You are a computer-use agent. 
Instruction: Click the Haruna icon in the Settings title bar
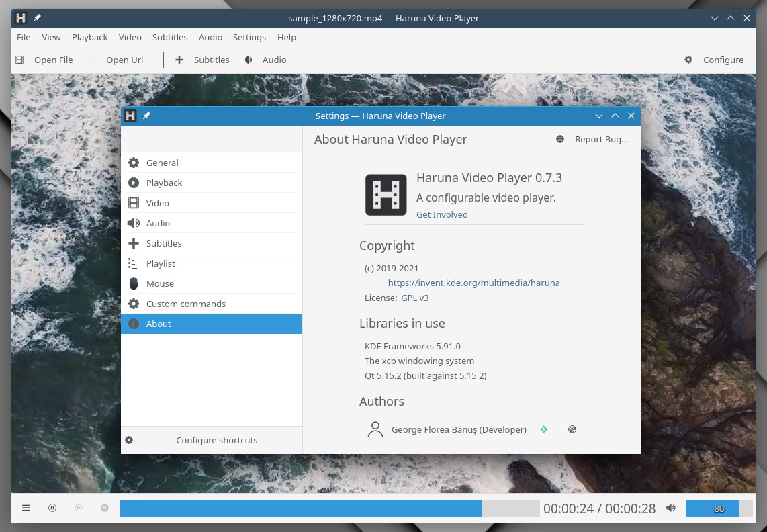tap(130, 116)
